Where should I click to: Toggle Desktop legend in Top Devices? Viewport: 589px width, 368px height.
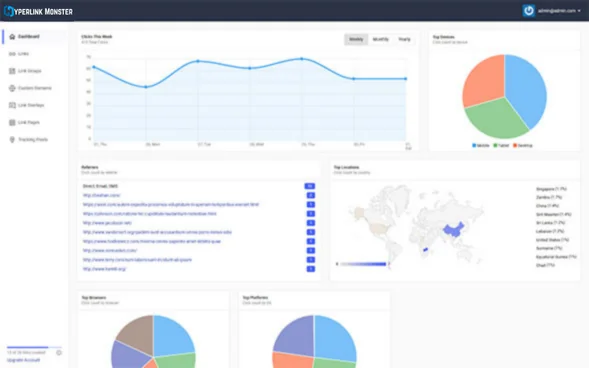click(x=523, y=145)
